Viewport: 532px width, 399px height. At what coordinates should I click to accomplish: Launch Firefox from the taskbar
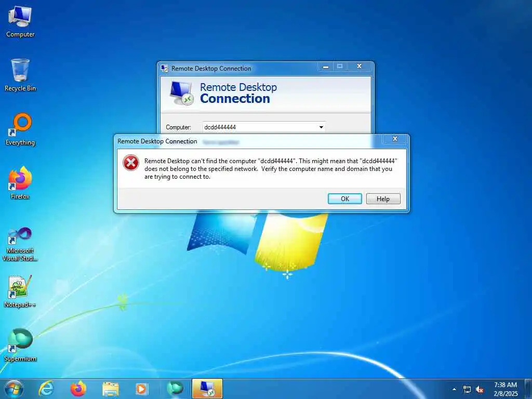pyautogui.click(x=78, y=389)
